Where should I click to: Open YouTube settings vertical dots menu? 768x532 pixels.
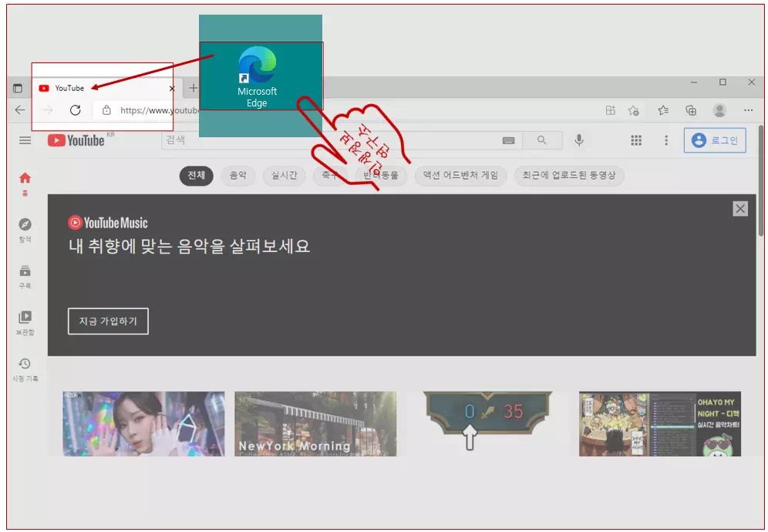666,140
